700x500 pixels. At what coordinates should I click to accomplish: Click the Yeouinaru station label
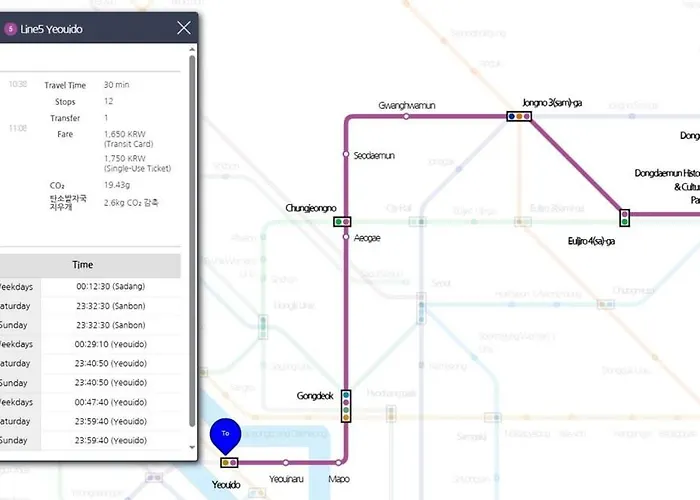point(286,479)
